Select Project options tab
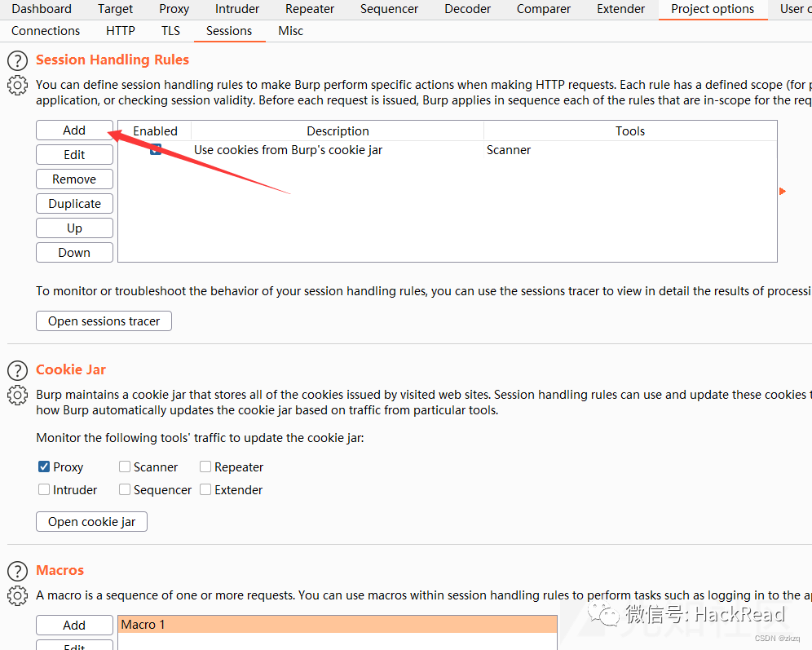Image resolution: width=812 pixels, height=650 pixels. point(713,9)
